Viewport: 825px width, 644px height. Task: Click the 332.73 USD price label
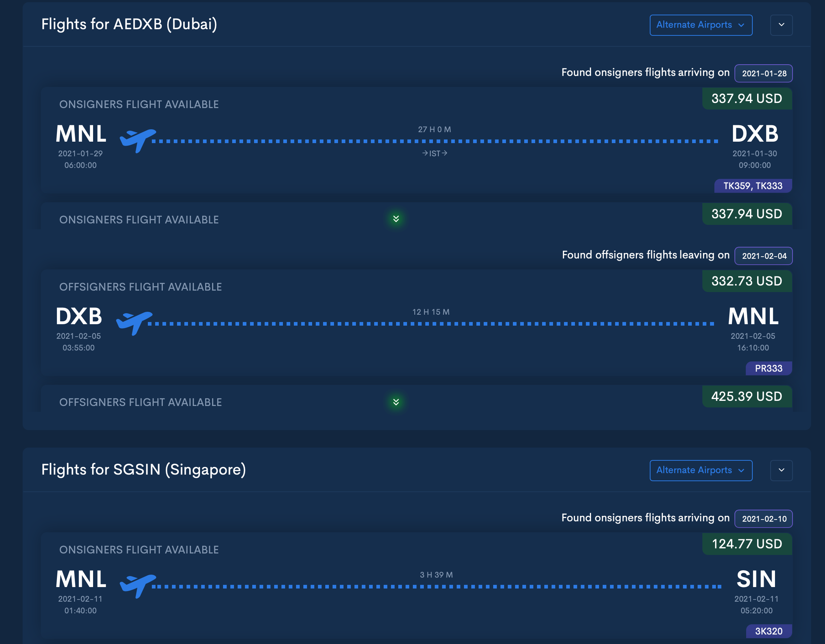747,281
